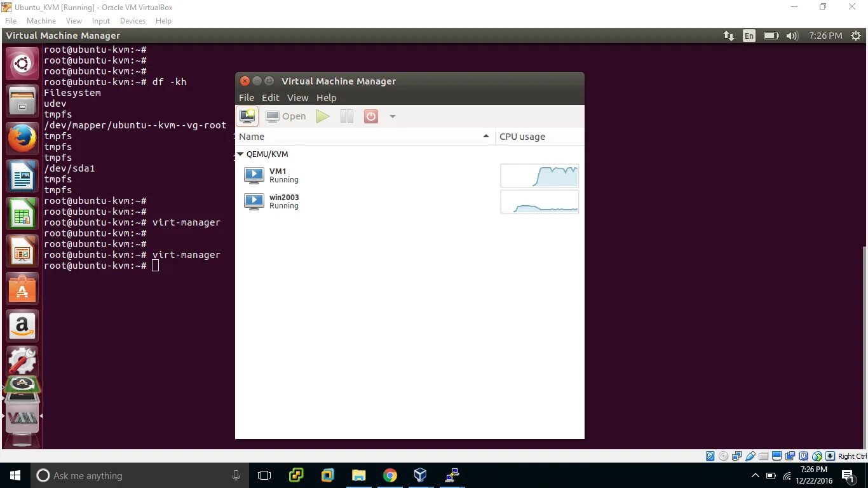Click the VirtualBox display status icon
Screen dimensions: 868x488
tap(776, 456)
